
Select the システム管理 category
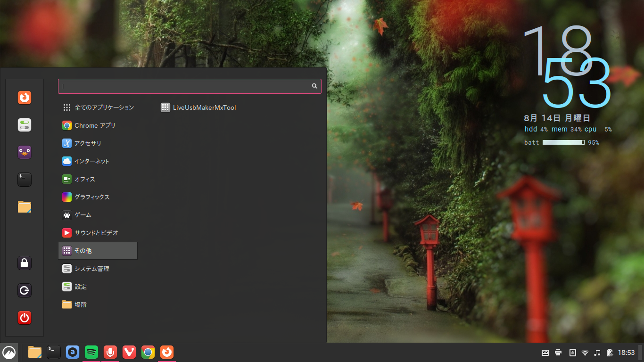tap(98, 269)
